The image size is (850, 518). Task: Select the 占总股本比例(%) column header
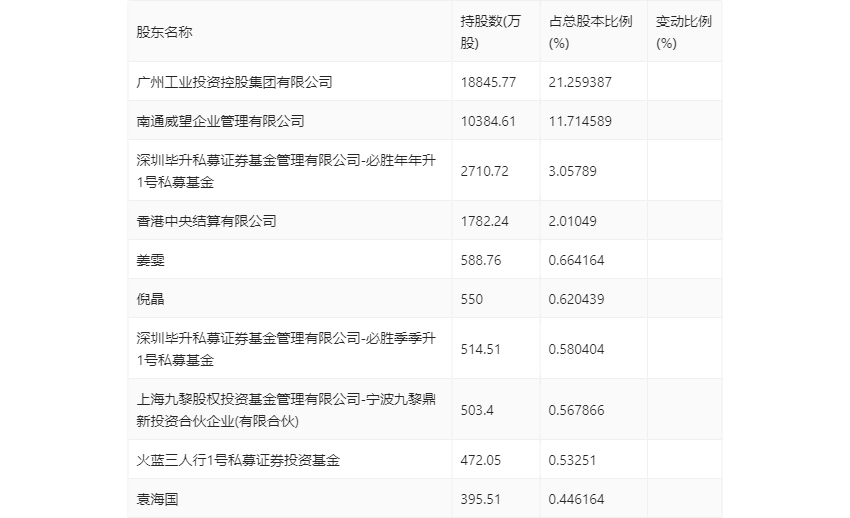coord(590,32)
